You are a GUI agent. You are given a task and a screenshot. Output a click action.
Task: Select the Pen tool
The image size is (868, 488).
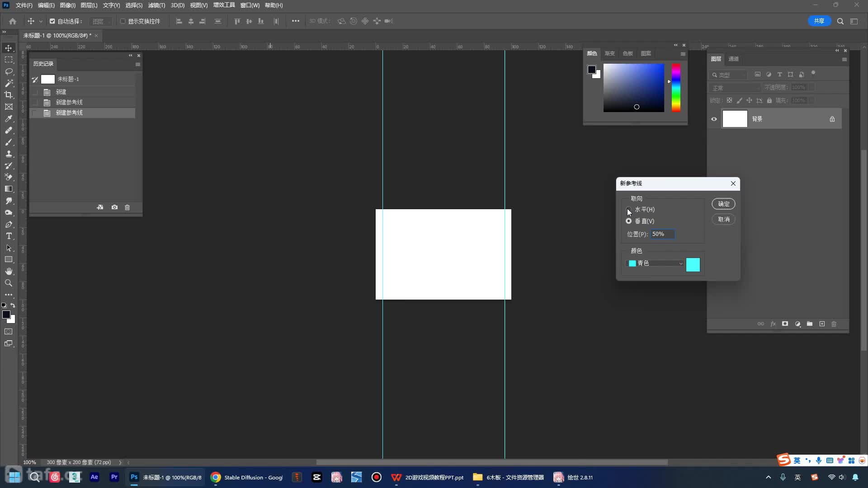coord(9,224)
